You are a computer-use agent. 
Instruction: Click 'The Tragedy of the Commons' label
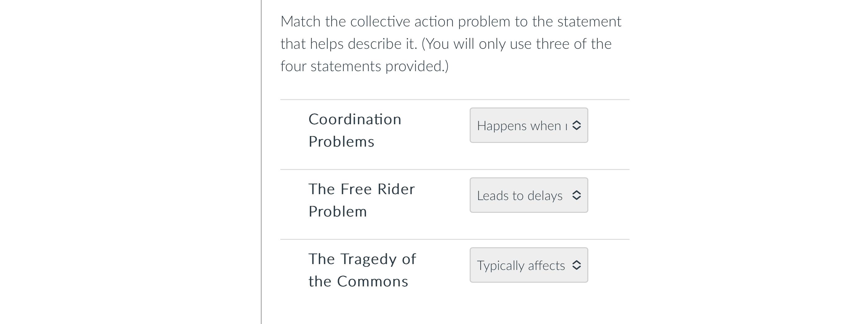click(362, 269)
